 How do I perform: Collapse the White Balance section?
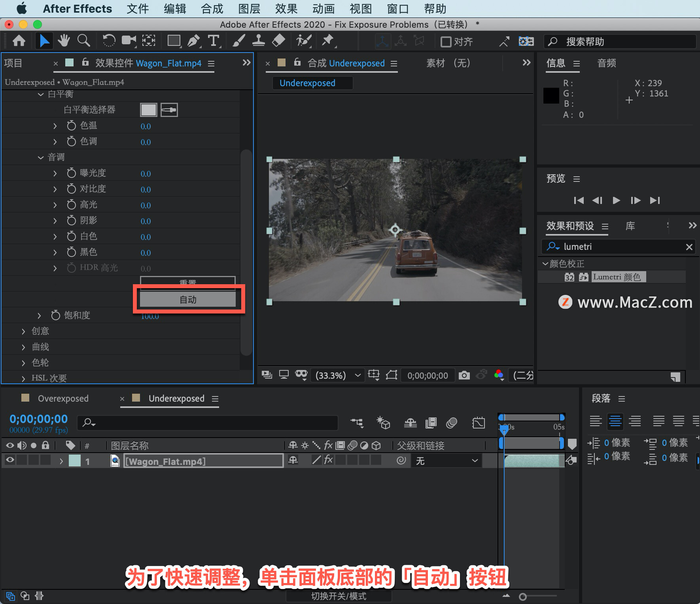[x=41, y=94]
